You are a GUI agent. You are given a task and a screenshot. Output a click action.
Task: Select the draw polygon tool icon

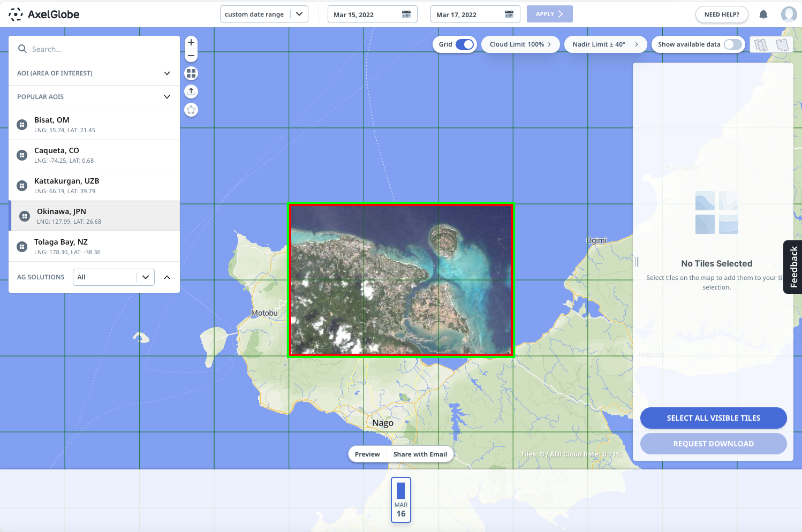[191, 110]
